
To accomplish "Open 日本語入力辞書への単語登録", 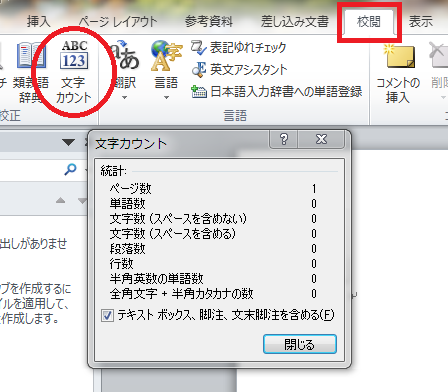I will [276, 91].
